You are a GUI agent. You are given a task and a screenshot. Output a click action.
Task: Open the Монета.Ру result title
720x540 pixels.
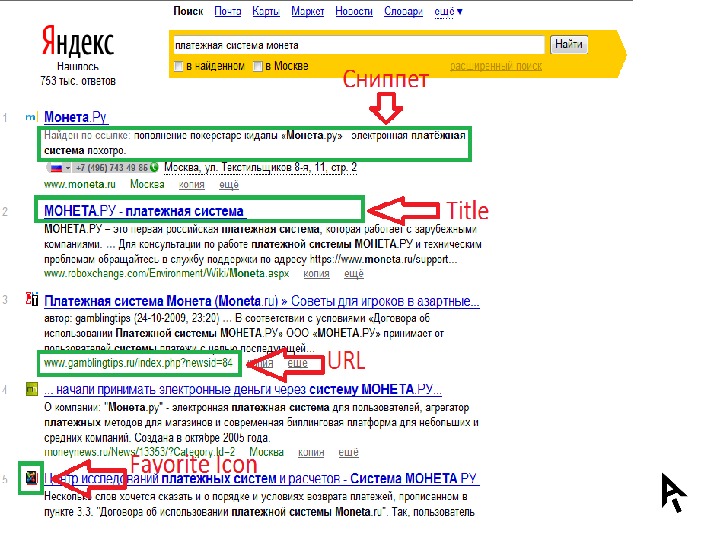coord(76,117)
